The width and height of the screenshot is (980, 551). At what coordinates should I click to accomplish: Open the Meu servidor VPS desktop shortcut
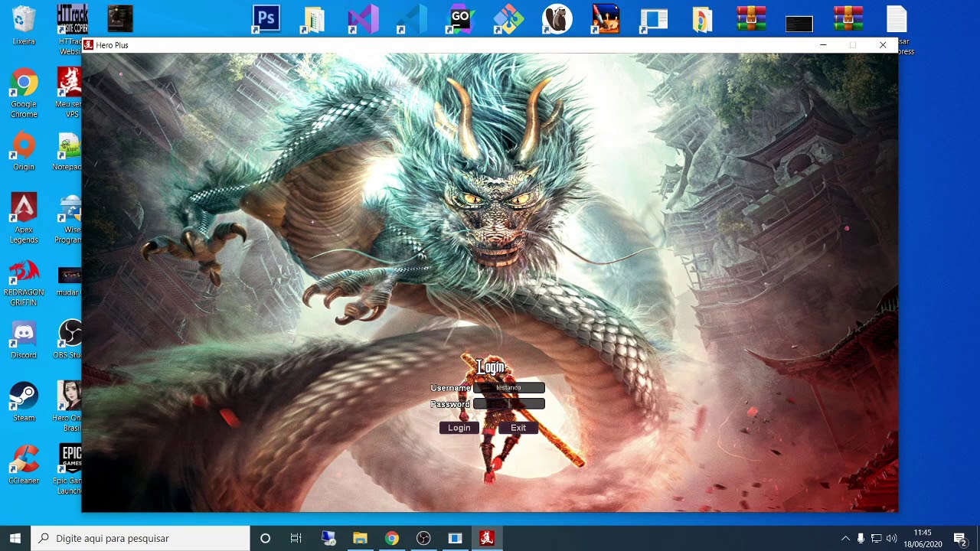(70, 93)
